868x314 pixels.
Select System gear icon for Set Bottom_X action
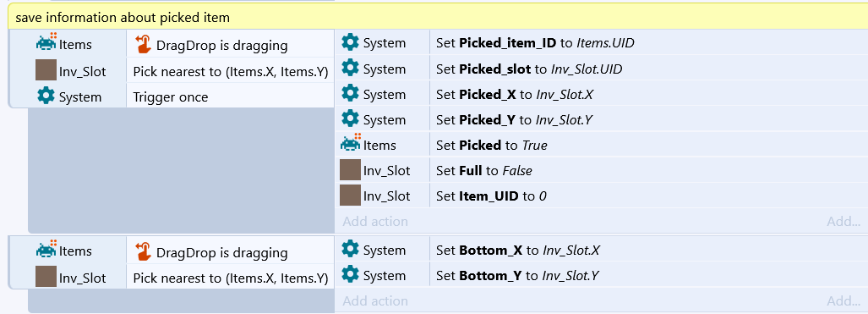350,249
